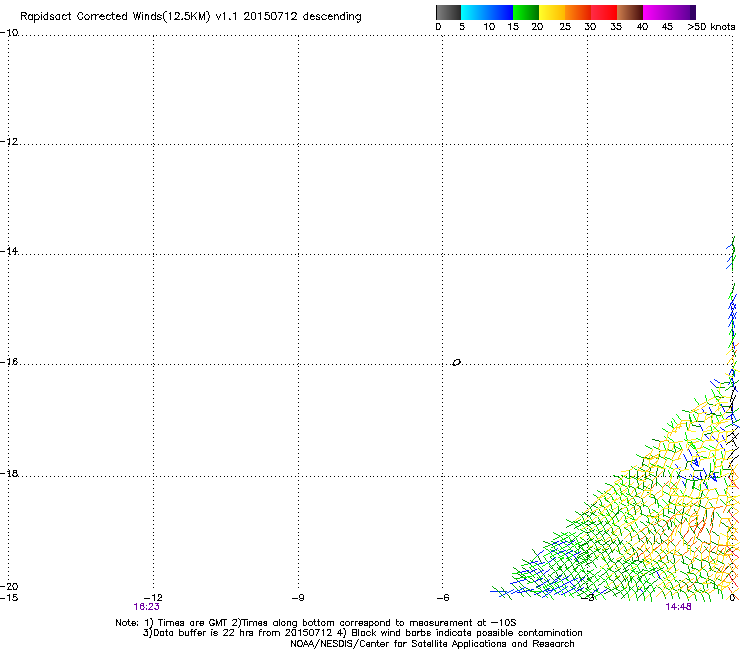Image resolution: width=740 pixels, height=650 pixels.
Task: Click the NOAA/NESDIS credit line
Action: click(432, 644)
